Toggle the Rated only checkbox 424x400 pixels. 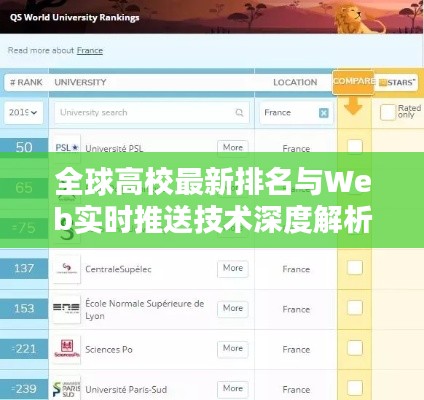(x=387, y=112)
